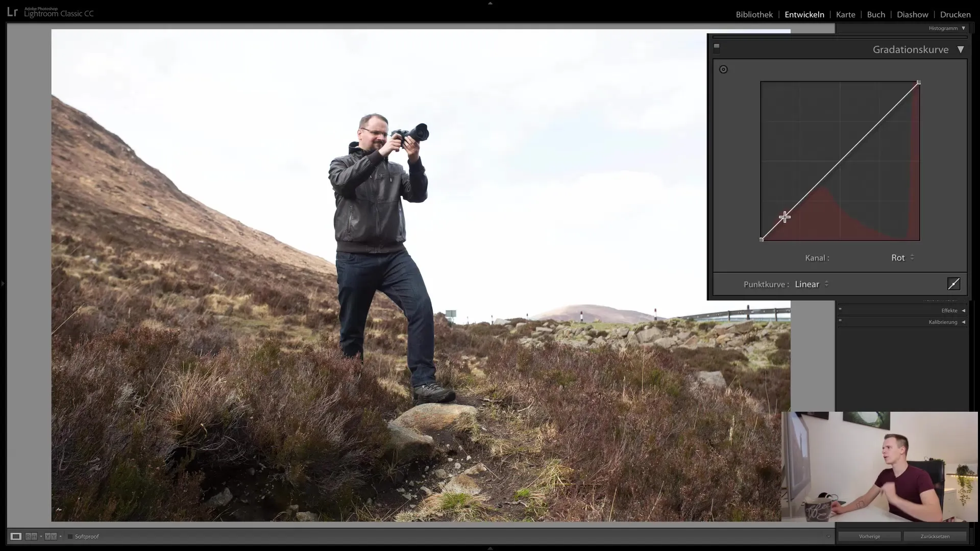Image resolution: width=980 pixels, height=551 pixels.
Task: Open the Diashow module
Action: pos(912,14)
